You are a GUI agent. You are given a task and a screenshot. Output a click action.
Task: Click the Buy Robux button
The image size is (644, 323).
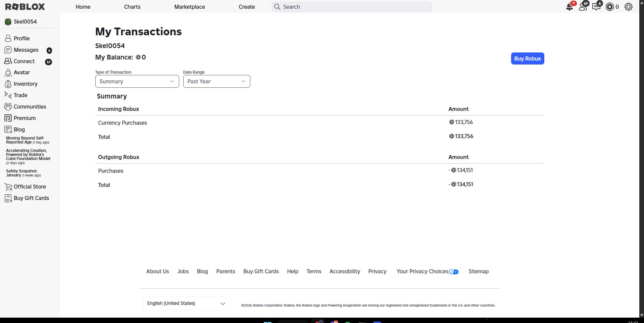pyautogui.click(x=527, y=58)
